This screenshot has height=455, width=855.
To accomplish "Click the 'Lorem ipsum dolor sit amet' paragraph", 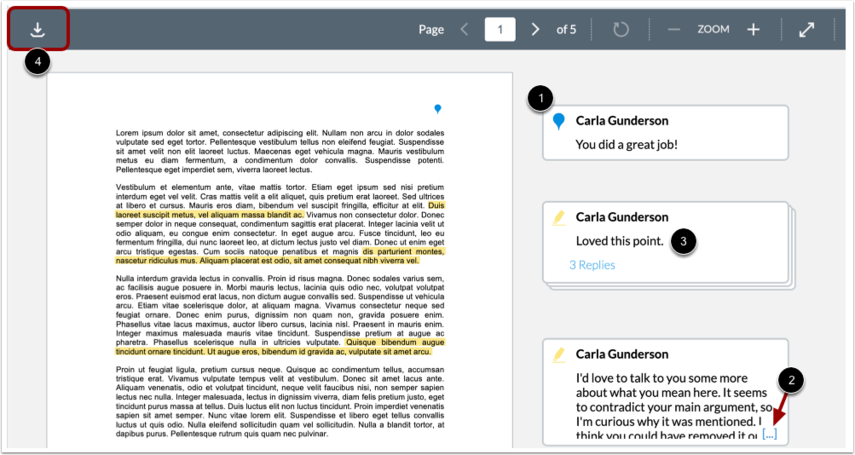I will point(280,151).
